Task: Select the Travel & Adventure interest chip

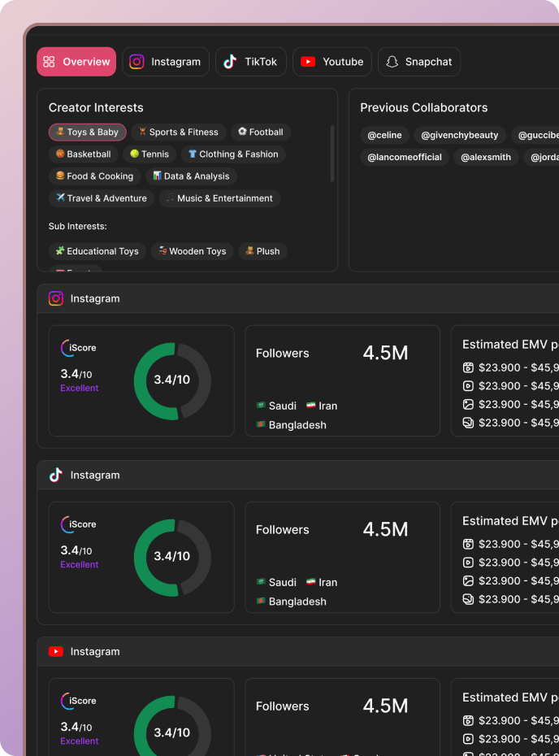Action: [102, 198]
